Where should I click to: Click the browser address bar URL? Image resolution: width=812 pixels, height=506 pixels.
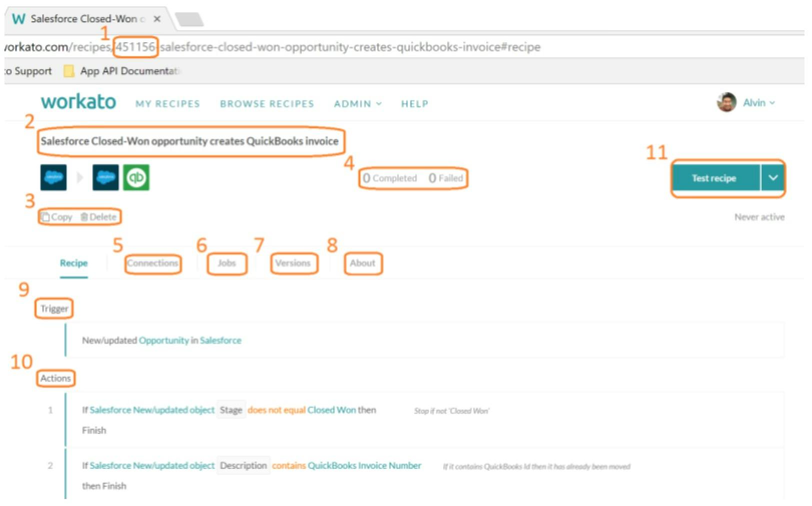point(272,47)
